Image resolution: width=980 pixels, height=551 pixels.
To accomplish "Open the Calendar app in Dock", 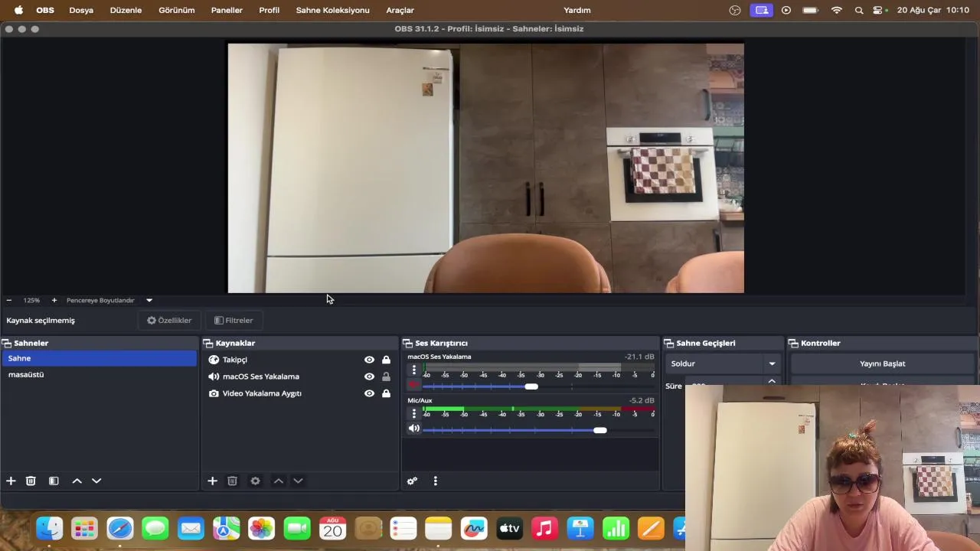I will pos(332,528).
